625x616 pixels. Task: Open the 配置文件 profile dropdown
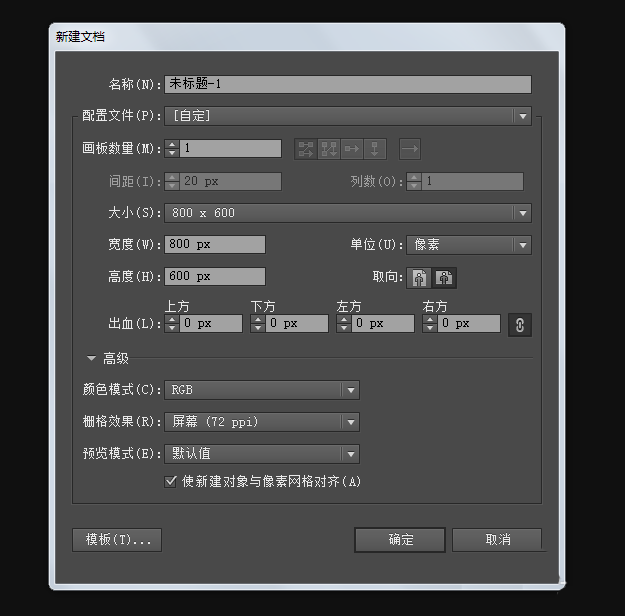pos(348,116)
